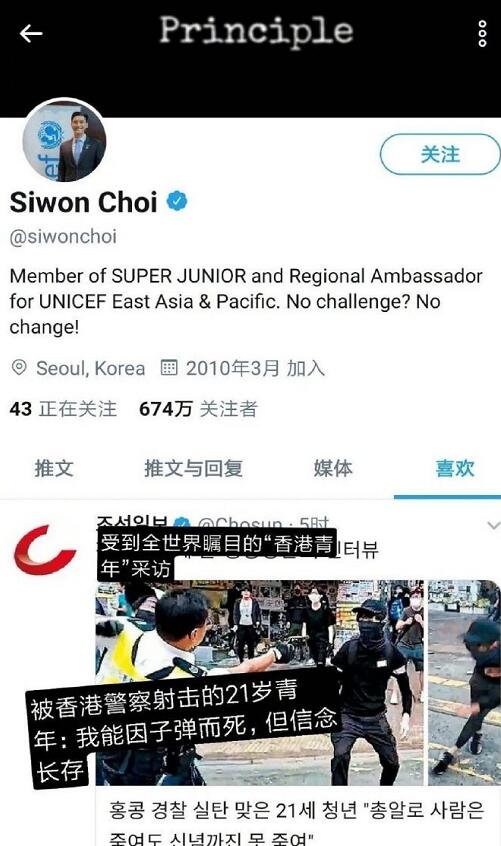501x846 pixels.
Task: Switch to the 推文与回复 tab
Action: pyautogui.click(x=193, y=468)
